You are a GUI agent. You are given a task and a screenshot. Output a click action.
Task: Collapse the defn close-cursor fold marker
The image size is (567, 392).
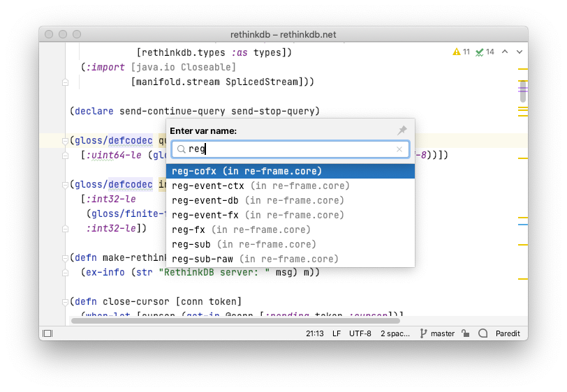(65, 302)
